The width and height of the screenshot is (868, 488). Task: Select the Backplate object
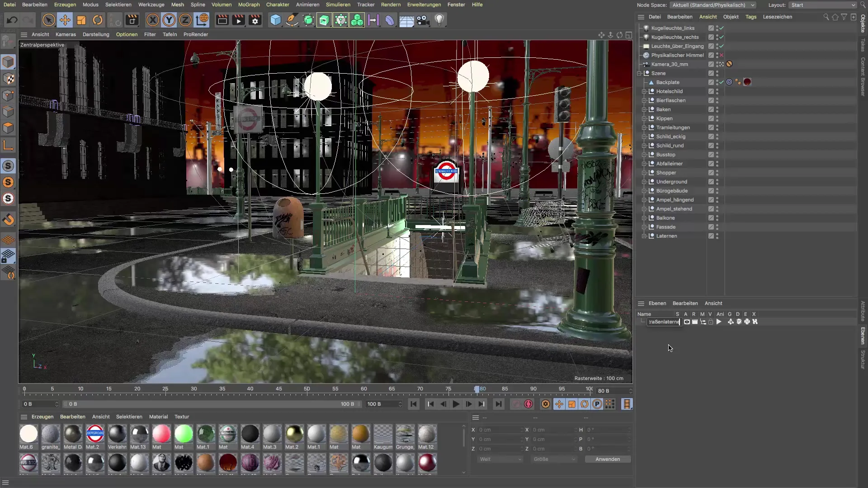[668, 82]
